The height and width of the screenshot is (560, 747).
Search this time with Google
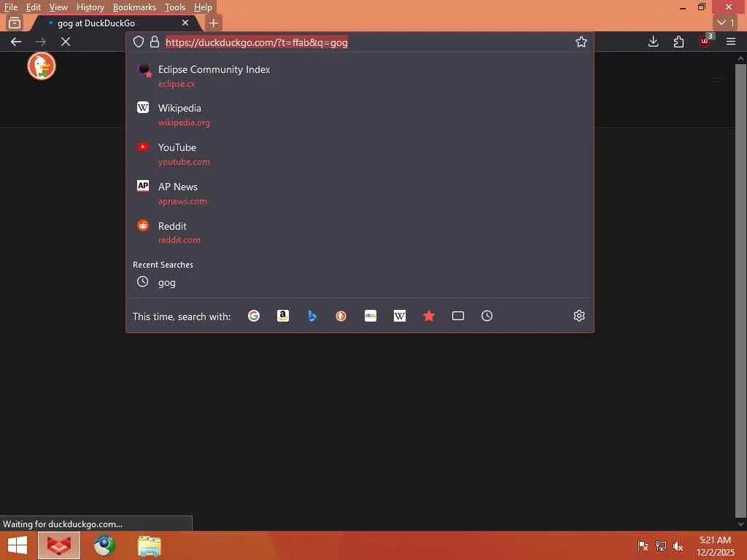[x=254, y=316]
